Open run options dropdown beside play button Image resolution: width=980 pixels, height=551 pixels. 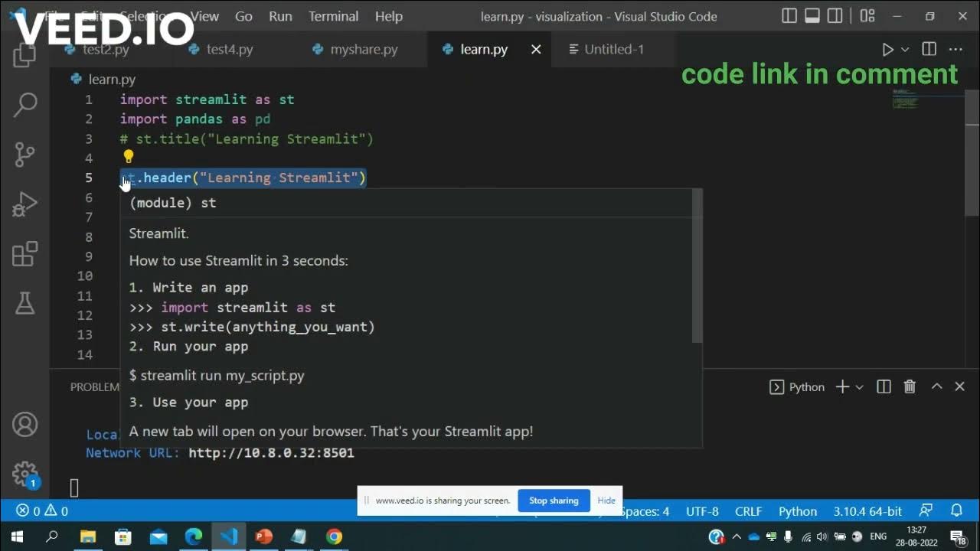905,49
